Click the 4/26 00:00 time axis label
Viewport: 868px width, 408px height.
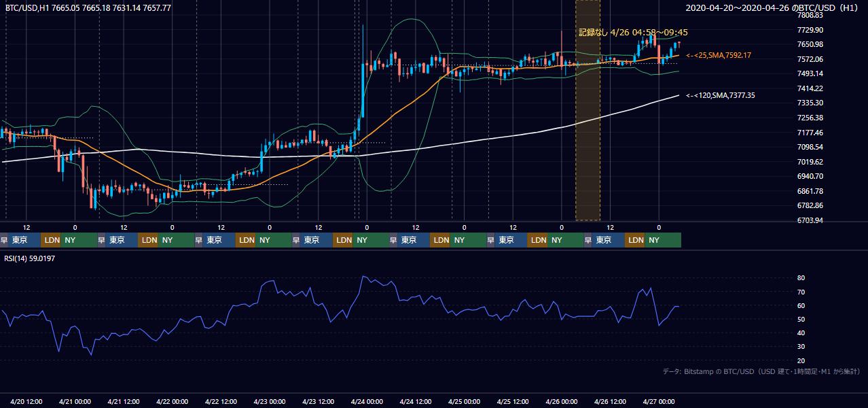tap(562, 402)
